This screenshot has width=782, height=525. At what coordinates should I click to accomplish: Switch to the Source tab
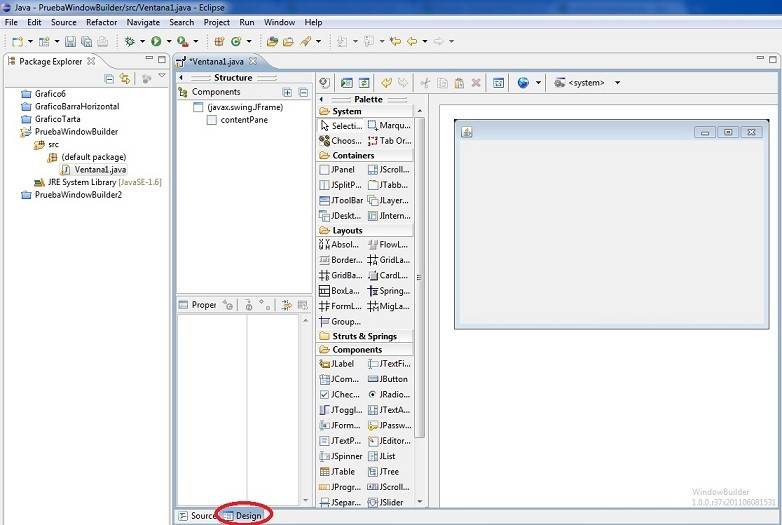[197, 516]
